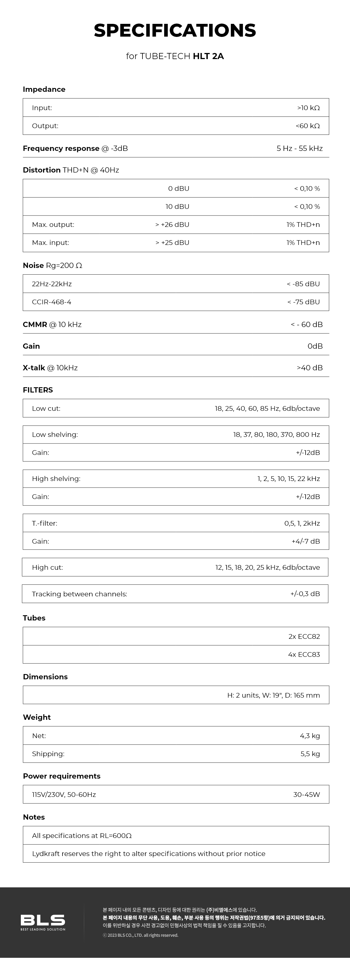This screenshot has width=350, height=980.
Task: Click the T.-filter row label
Action: (x=44, y=523)
